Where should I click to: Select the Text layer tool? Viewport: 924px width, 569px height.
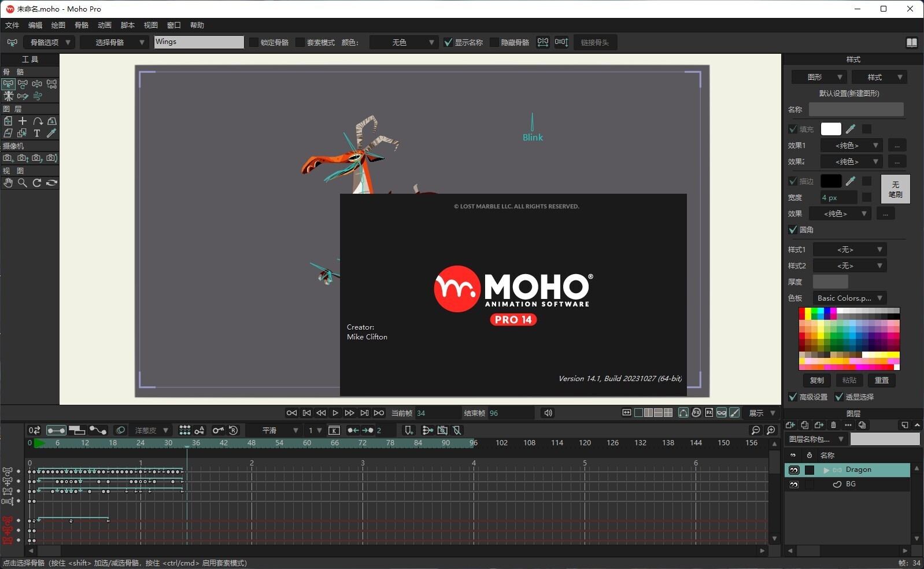pyautogui.click(x=37, y=133)
